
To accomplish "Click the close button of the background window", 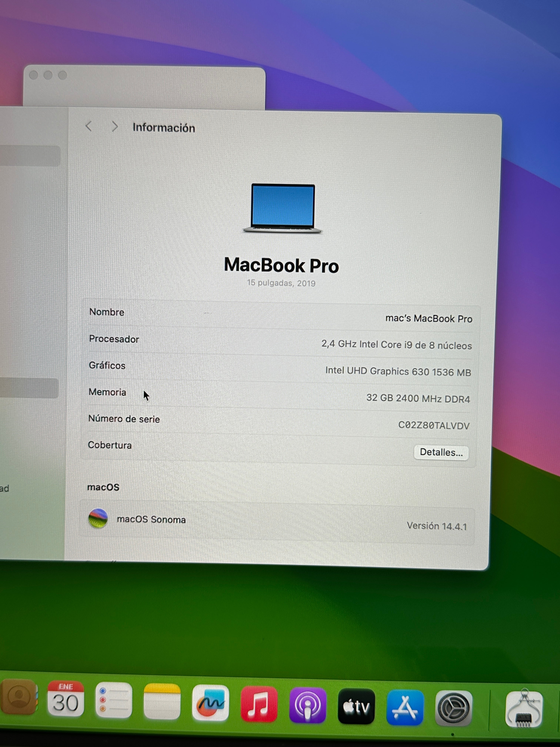I will (33, 75).
